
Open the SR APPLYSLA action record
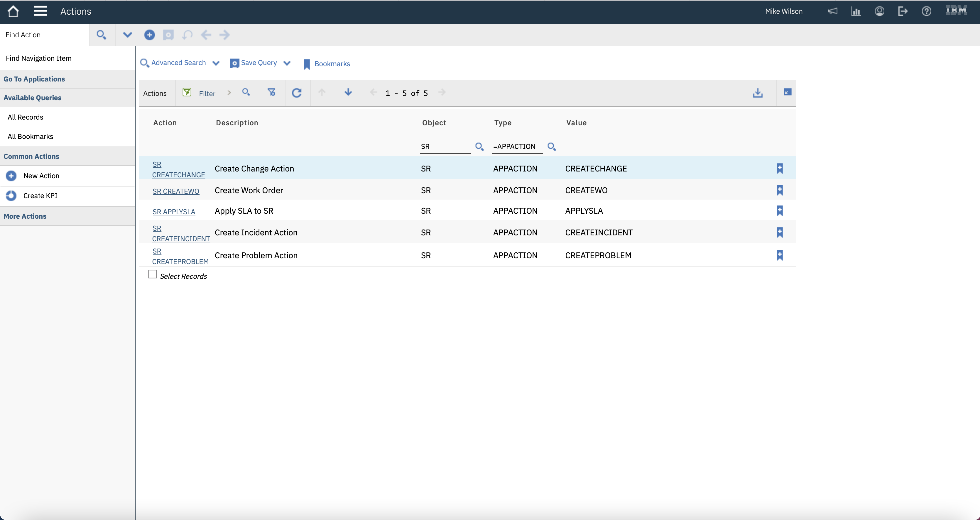(x=174, y=212)
